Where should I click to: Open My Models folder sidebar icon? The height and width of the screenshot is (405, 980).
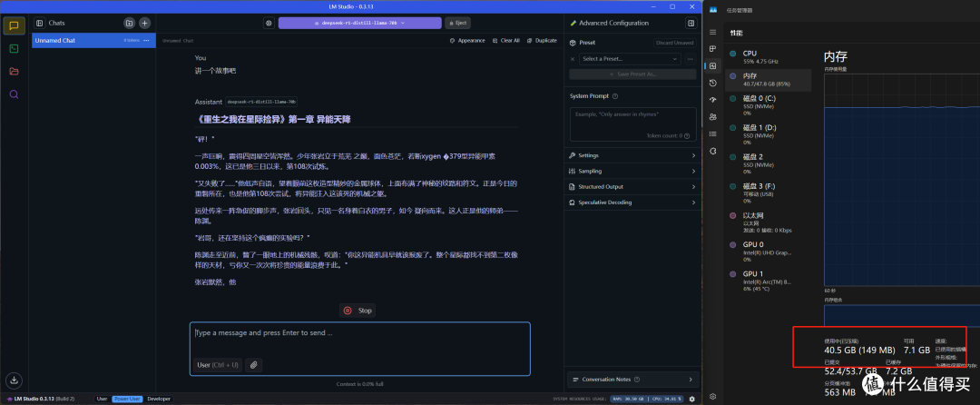click(14, 71)
